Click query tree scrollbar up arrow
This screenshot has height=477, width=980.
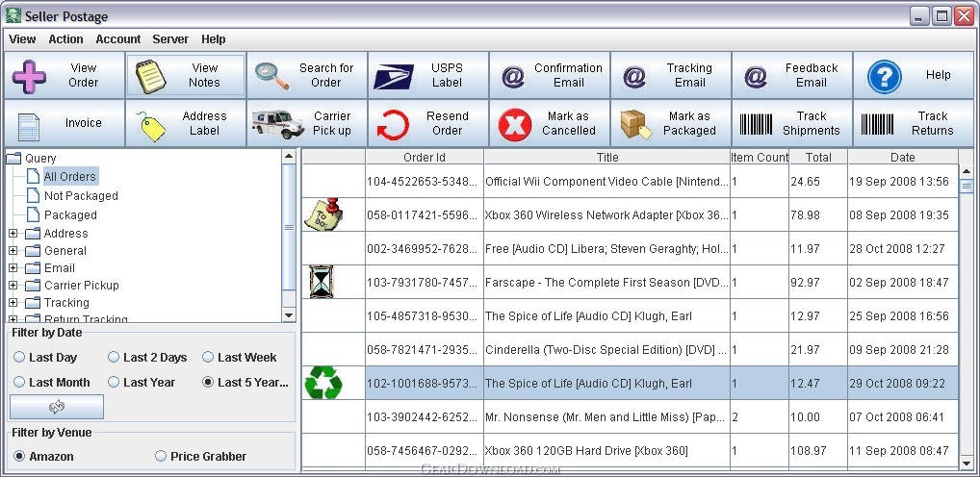click(288, 156)
